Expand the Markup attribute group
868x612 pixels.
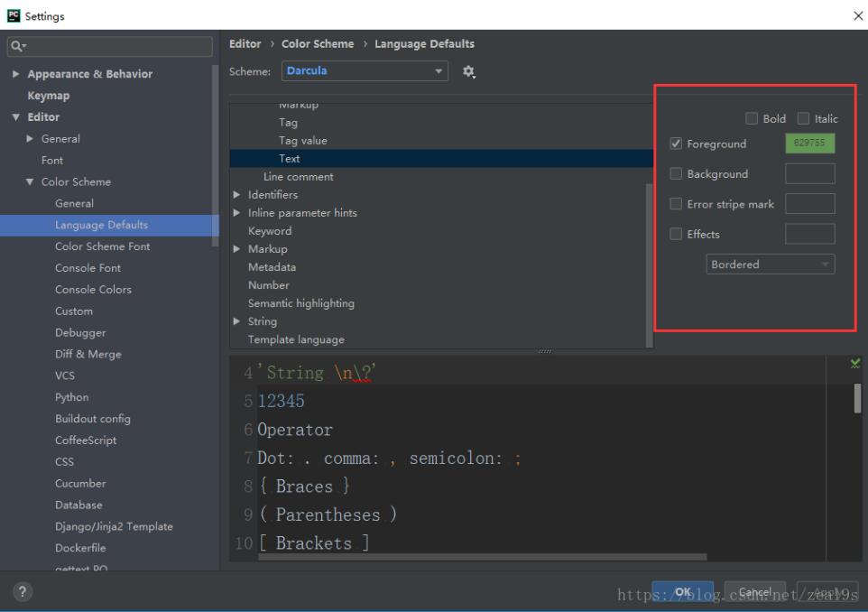(237, 248)
